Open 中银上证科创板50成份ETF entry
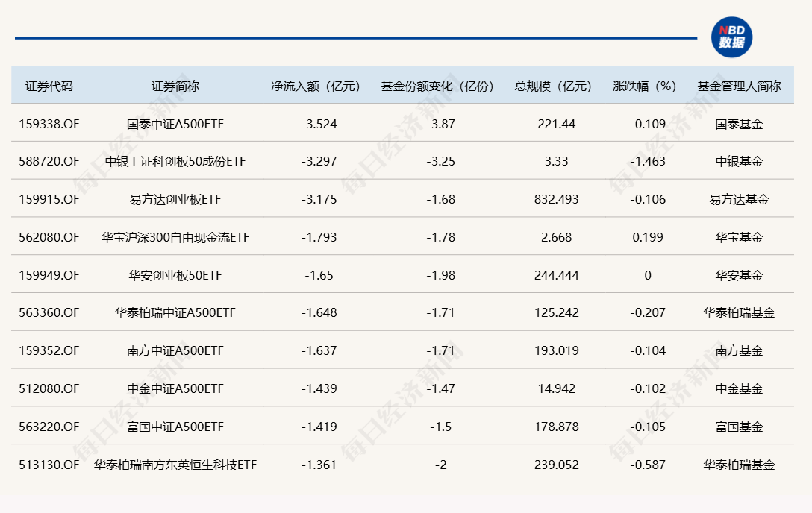 click(175, 161)
